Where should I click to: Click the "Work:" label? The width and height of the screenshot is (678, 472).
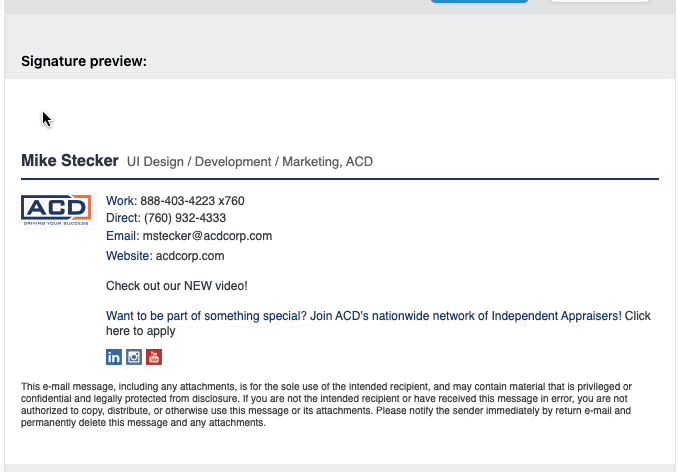[x=120, y=201]
